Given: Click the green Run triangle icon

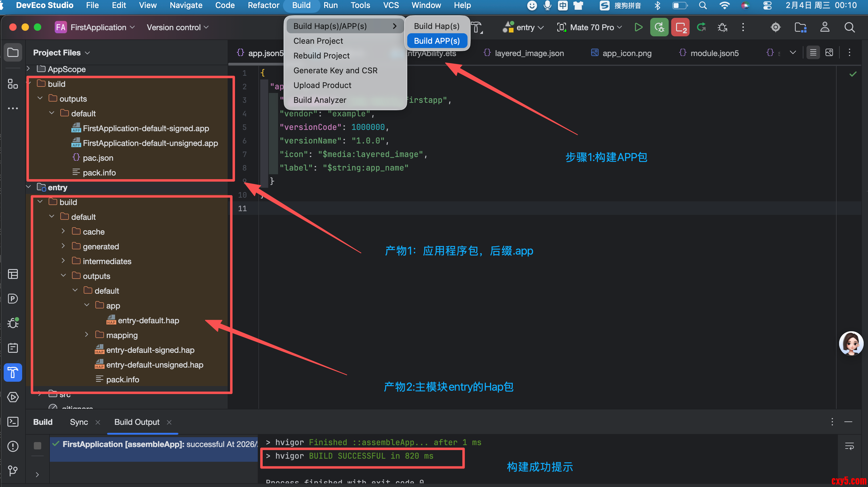Looking at the screenshot, I should click(x=638, y=27).
